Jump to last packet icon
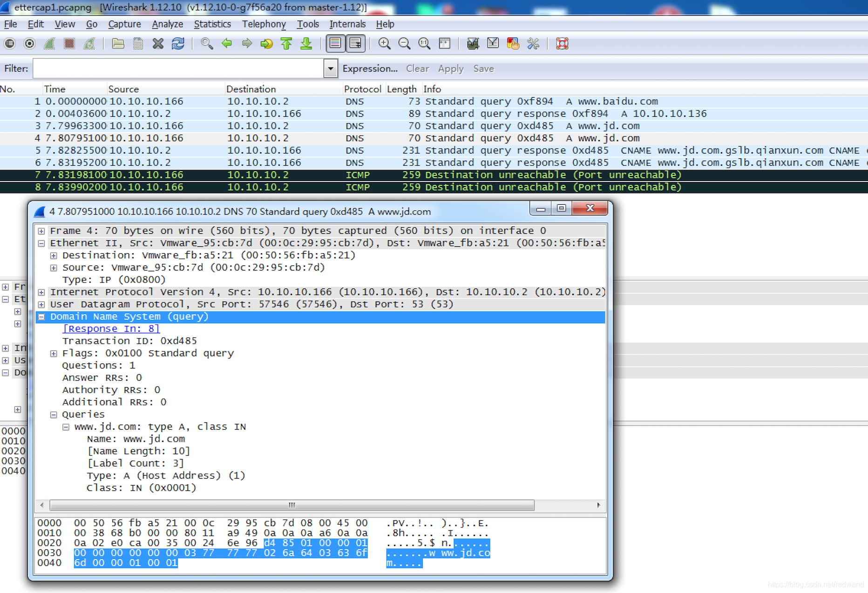Image resolution: width=868 pixels, height=593 pixels. [306, 44]
